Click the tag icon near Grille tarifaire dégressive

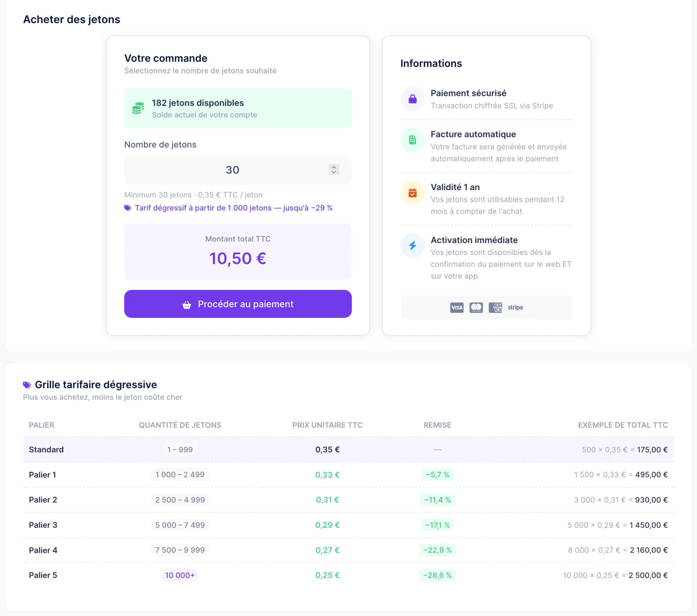point(26,384)
